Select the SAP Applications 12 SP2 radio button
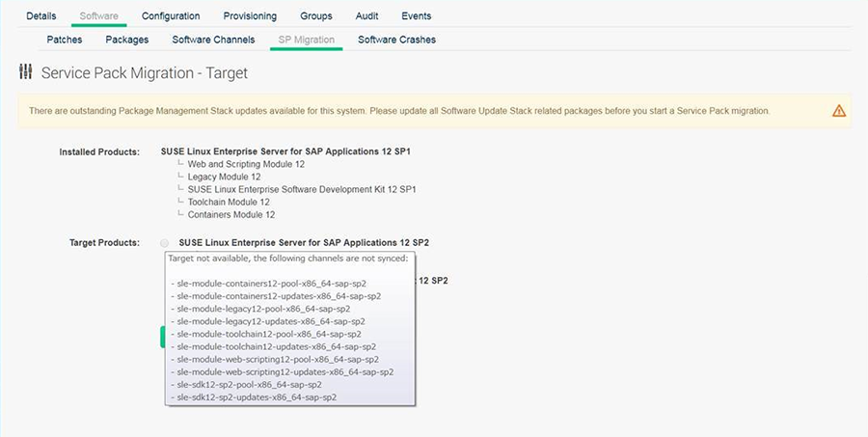The width and height of the screenshot is (868, 437). coord(165,243)
